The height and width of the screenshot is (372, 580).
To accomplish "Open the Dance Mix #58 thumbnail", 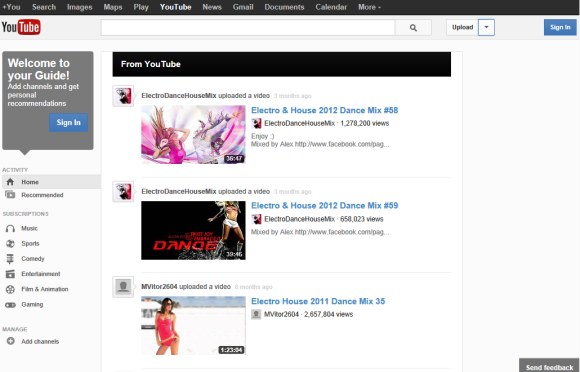I will [x=193, y=134].
